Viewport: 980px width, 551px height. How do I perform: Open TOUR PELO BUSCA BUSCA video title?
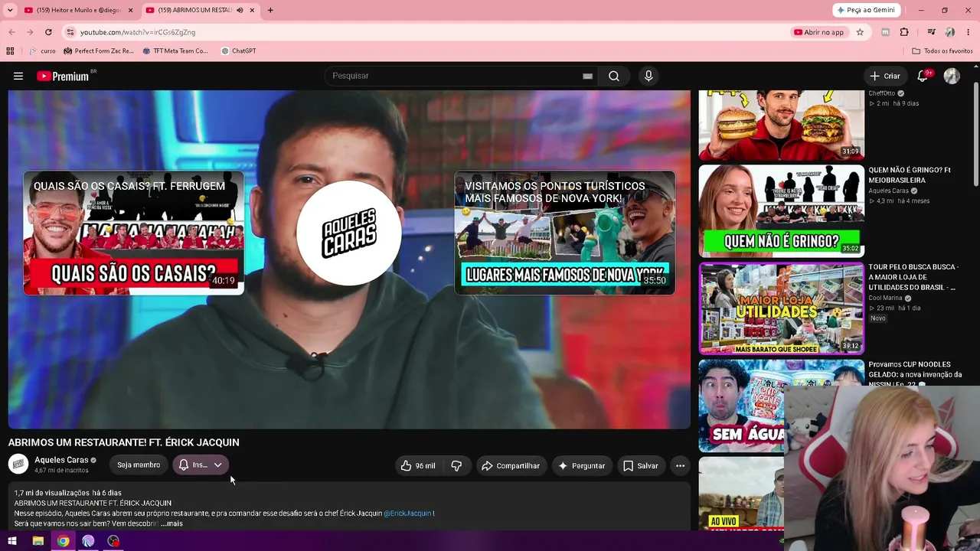(x=913, y=277)
